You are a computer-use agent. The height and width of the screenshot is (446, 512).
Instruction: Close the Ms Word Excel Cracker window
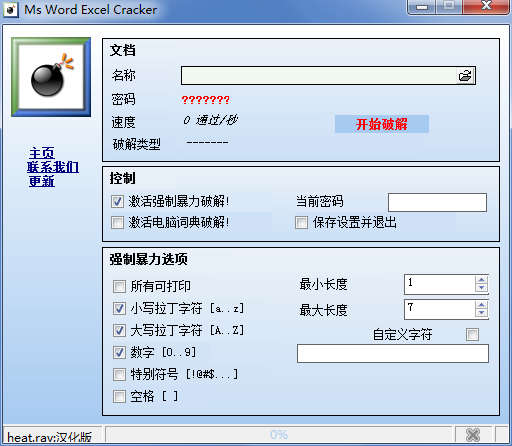click(486, 6)
